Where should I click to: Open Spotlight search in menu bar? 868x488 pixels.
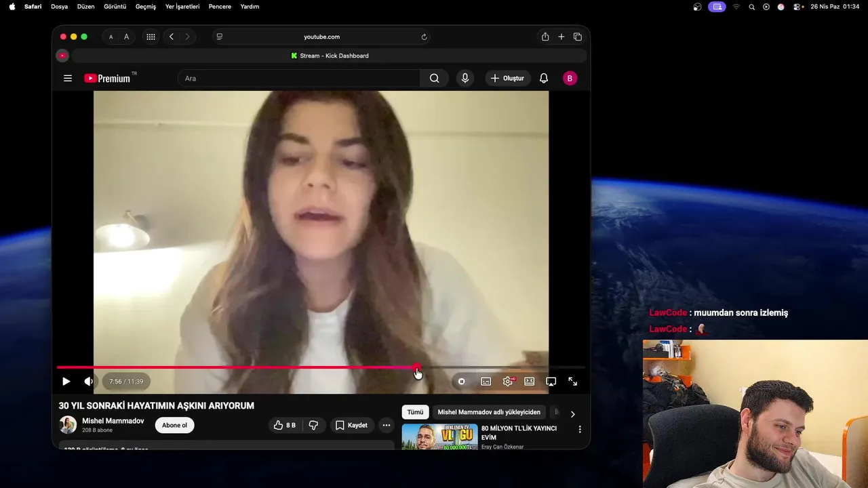tap(751, 7)
